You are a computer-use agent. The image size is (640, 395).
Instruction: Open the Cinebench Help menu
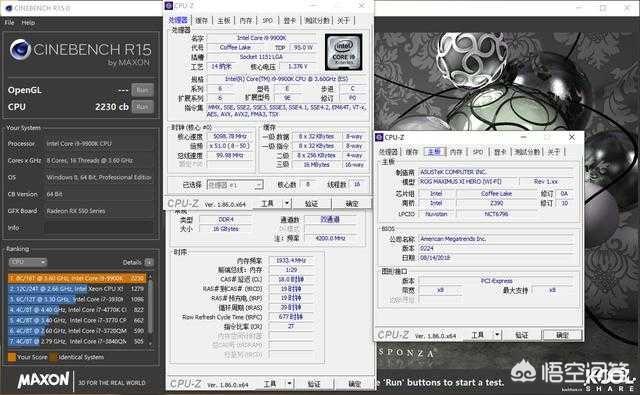pos(28,23)
